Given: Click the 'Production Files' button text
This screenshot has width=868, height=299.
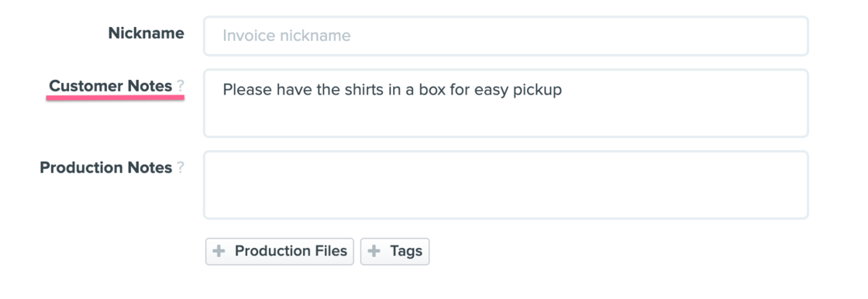Looking at the screenshot, I should click(291, 252).
